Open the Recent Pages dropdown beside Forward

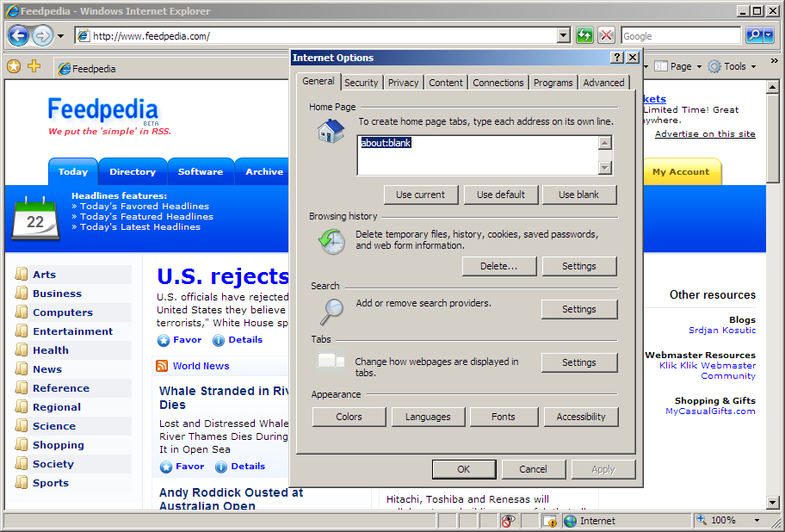[60, 36]
